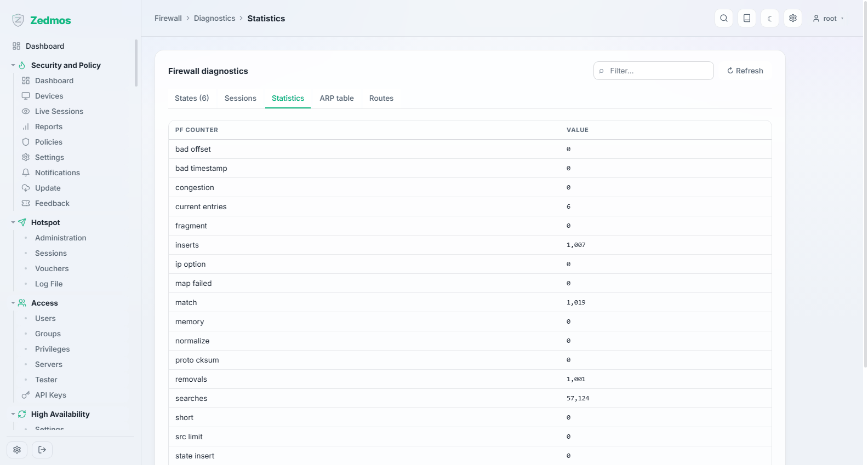
Task: Click the searches value 57,124
Action: pos(578,398)
